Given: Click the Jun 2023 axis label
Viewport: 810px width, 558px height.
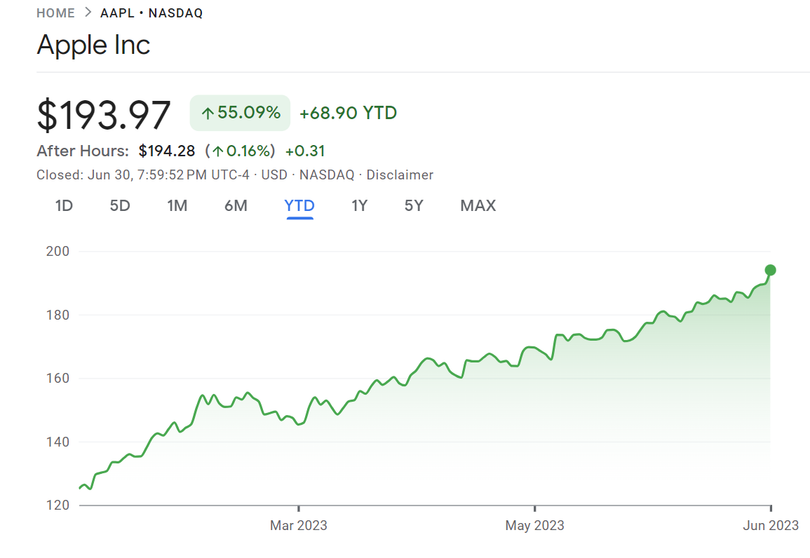Looking at the screenshot, I should [771, 525].
